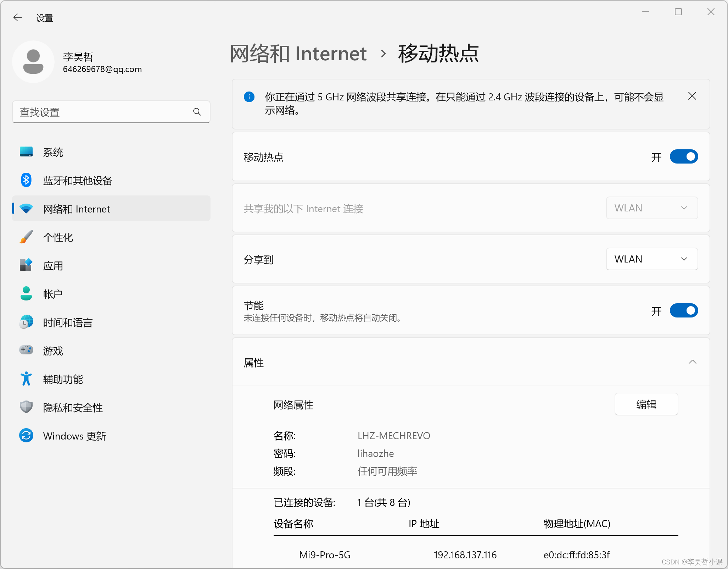Click the user account avatar

[x=33, y=62]
